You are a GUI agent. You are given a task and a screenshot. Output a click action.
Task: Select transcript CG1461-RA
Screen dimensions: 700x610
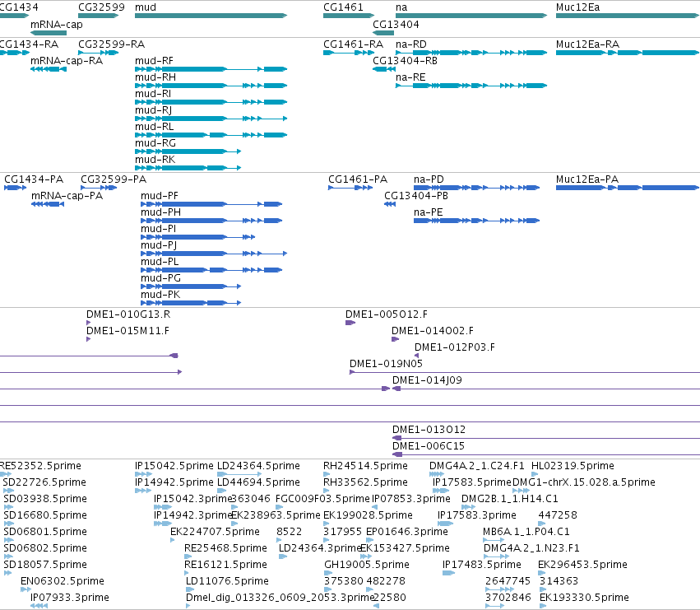(349, 53)
